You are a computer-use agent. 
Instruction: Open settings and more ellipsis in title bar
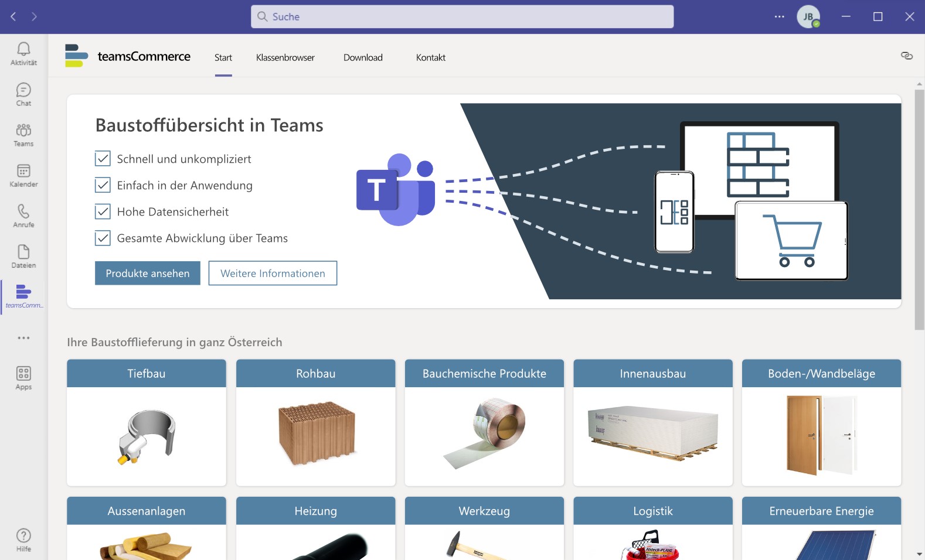coord(779,16)
